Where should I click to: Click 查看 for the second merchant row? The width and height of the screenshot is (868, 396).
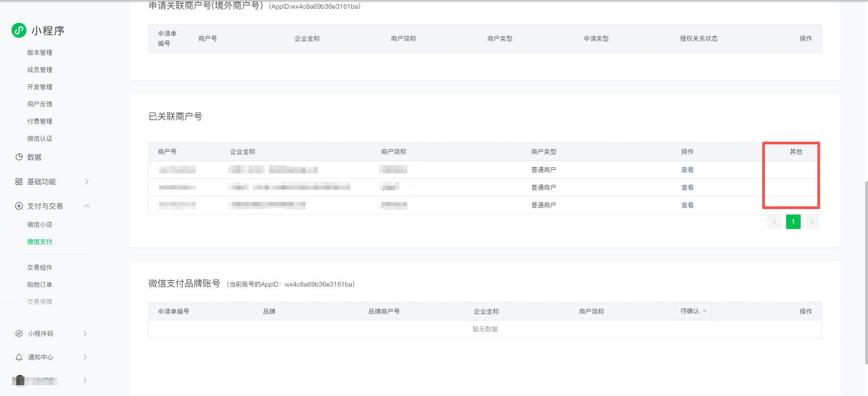coord(688,187)
